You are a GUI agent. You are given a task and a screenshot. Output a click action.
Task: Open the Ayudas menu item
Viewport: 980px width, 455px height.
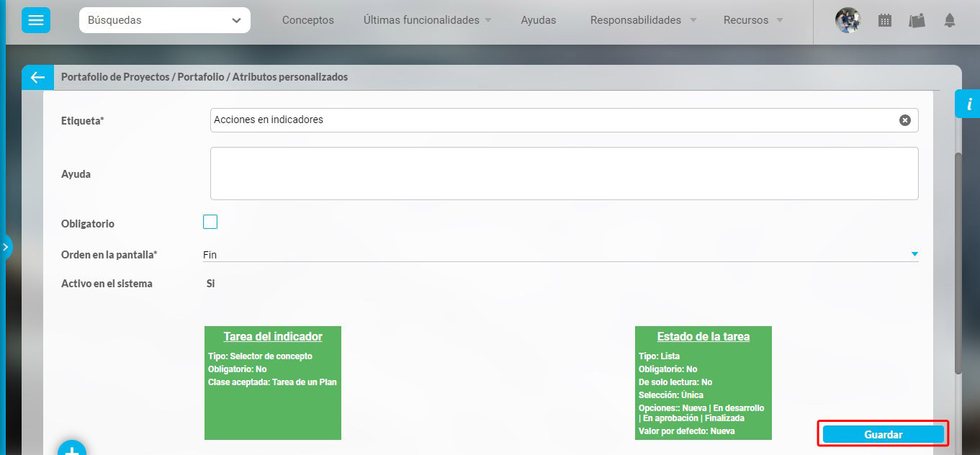pyautogui.click(x=539, y=20)
